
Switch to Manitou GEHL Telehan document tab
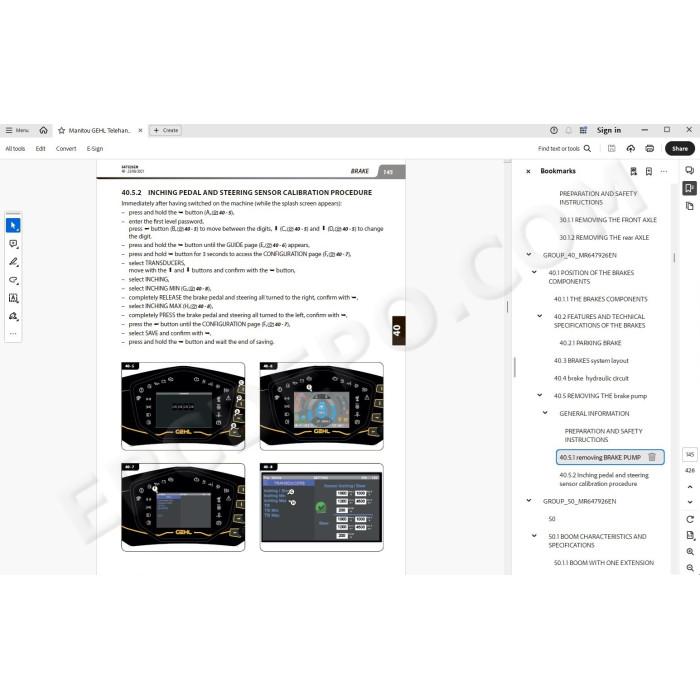(x=100, y=130)
